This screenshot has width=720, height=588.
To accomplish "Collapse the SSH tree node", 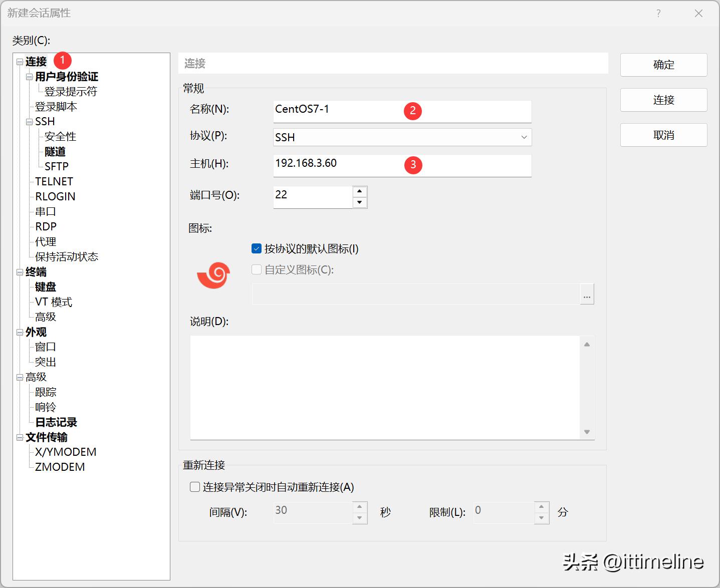I will click(29, 122).
